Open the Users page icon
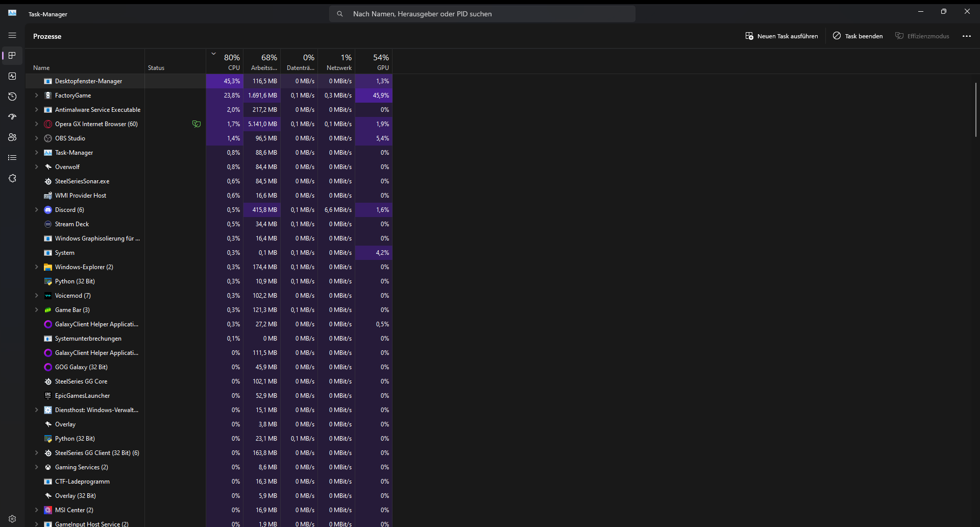This screenshot has width=980, height=527. (x=12, y=137)
